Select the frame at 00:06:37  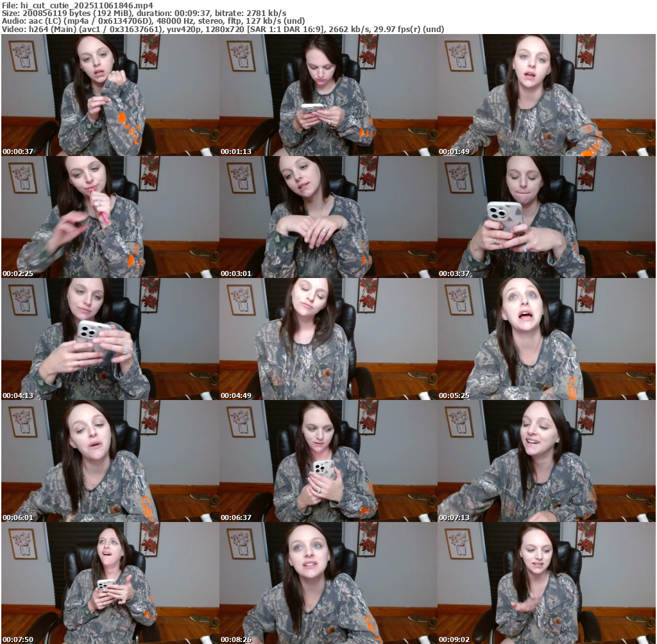(328, 461)
